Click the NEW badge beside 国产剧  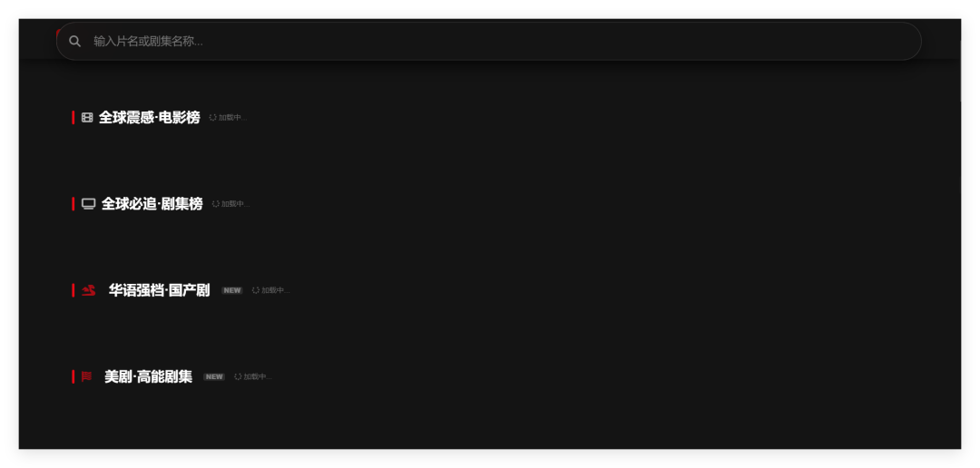[x=232, y=290]
